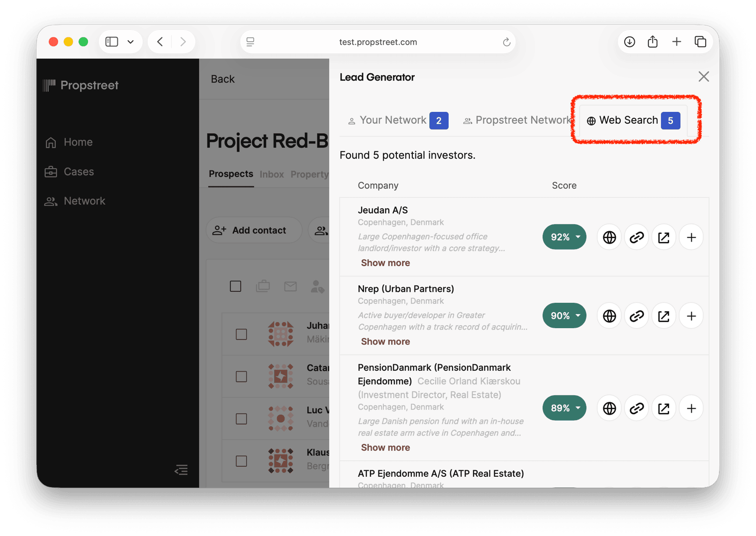Open external link icon for Nrep
Image resolution: width=756 pixels, height=536 pixels.
[x=664, y=316]
